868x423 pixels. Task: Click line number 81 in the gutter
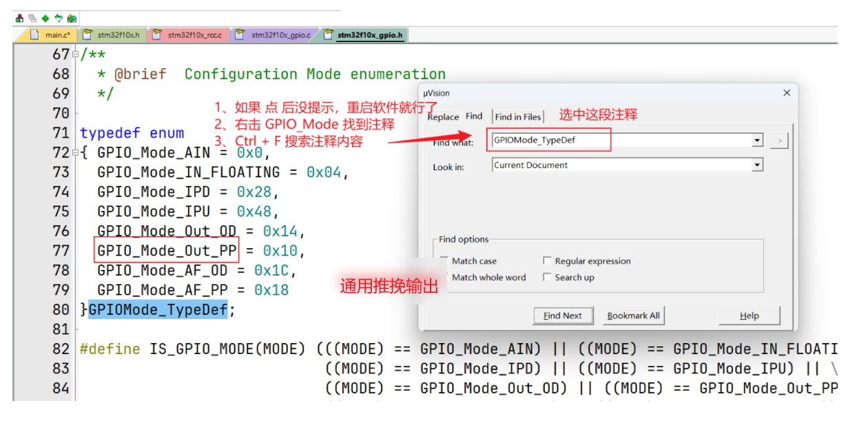(x=61, y=329)
